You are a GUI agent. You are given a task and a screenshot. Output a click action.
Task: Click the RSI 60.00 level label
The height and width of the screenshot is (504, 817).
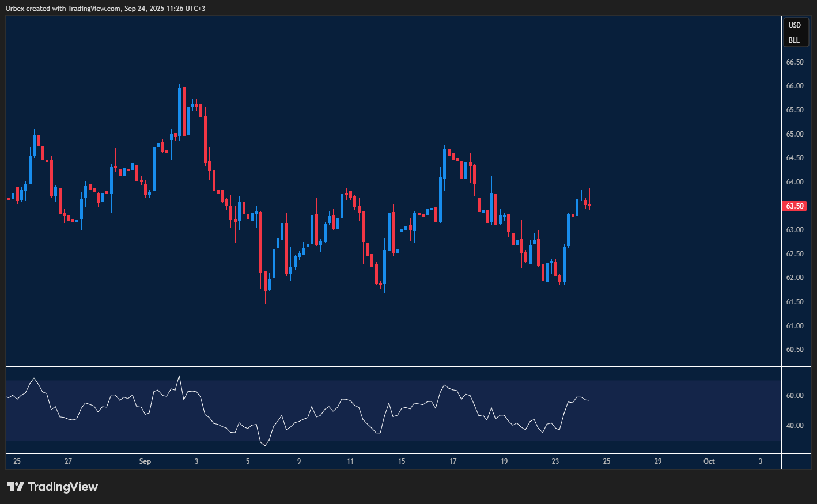tap(795, 396)
